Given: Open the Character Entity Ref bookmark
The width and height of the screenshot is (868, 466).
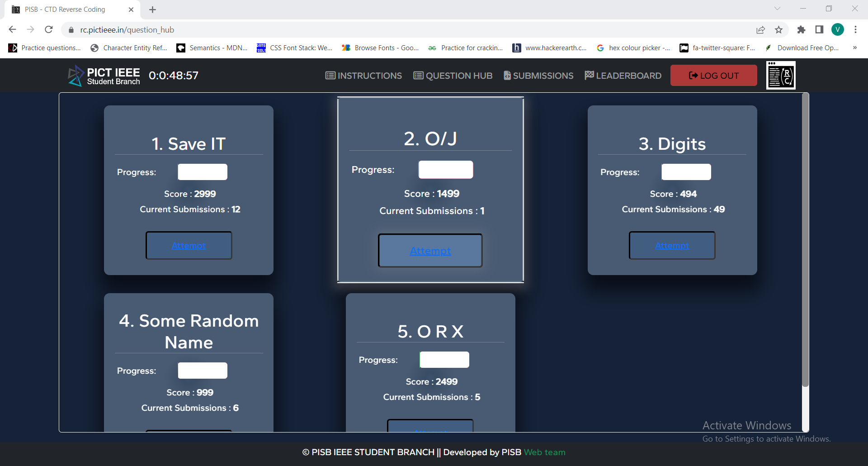Looking at the screenshot, I should (x=129, y=48).
